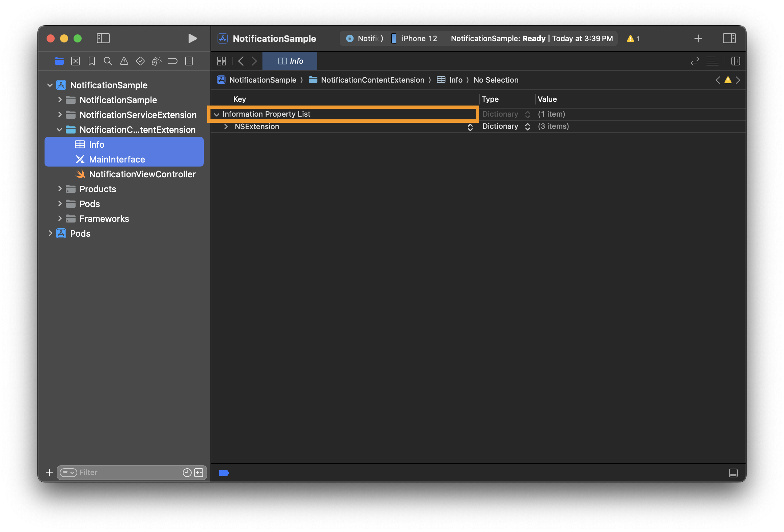Click No Selection in the jump bar

click(496, 80)
